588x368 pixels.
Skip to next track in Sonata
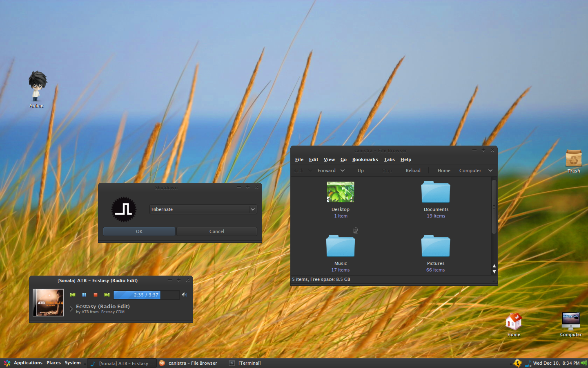[107, 295]
